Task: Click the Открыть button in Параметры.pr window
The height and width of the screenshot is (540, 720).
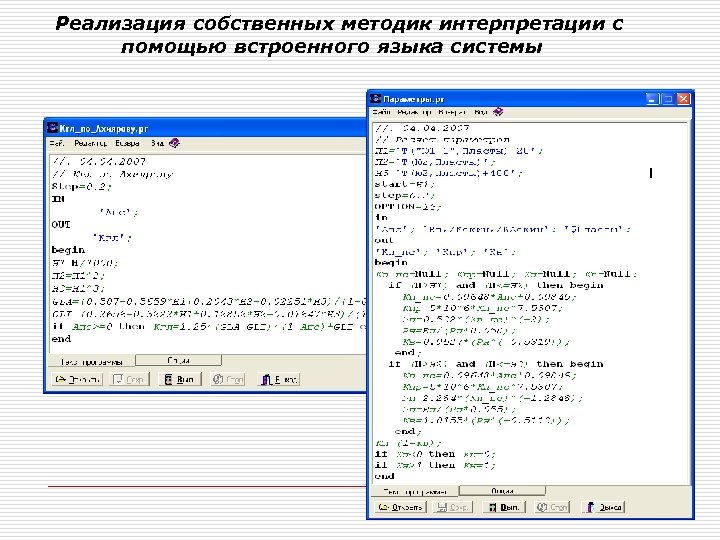Action: [x=401, y=507]
